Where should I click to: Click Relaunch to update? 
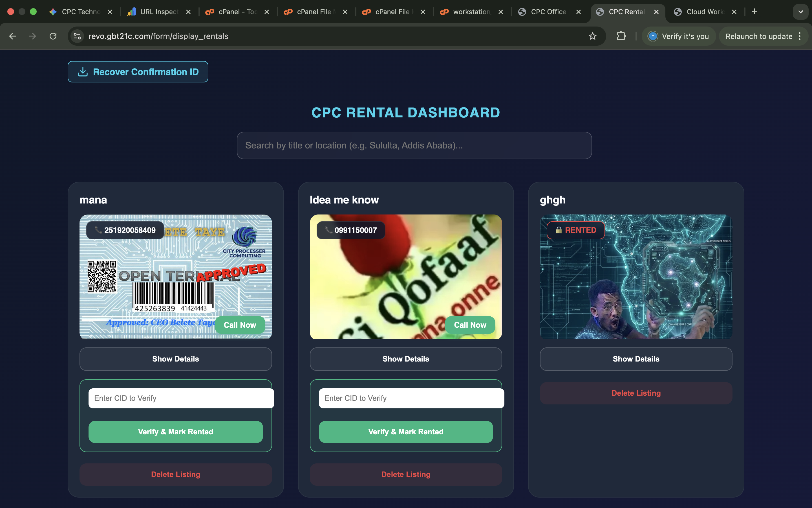coord(759,36)
